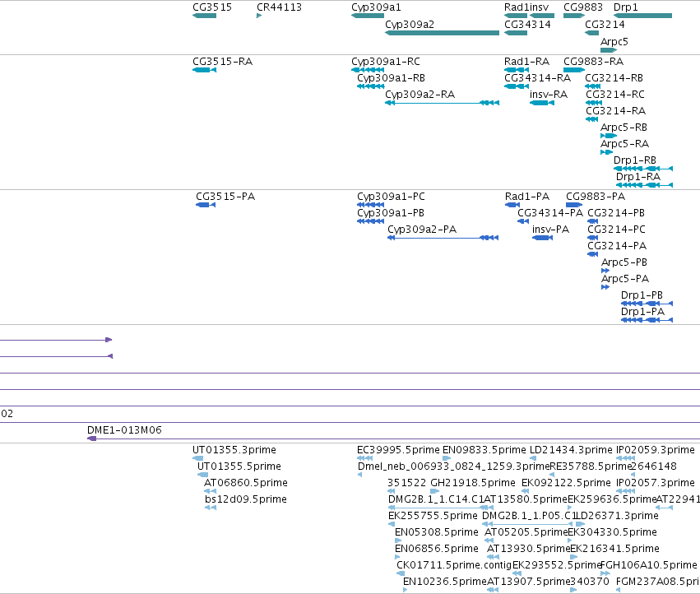700x594 pixels.
Task: Click the Drp1-PB protein label
Action: coord(642,295)
